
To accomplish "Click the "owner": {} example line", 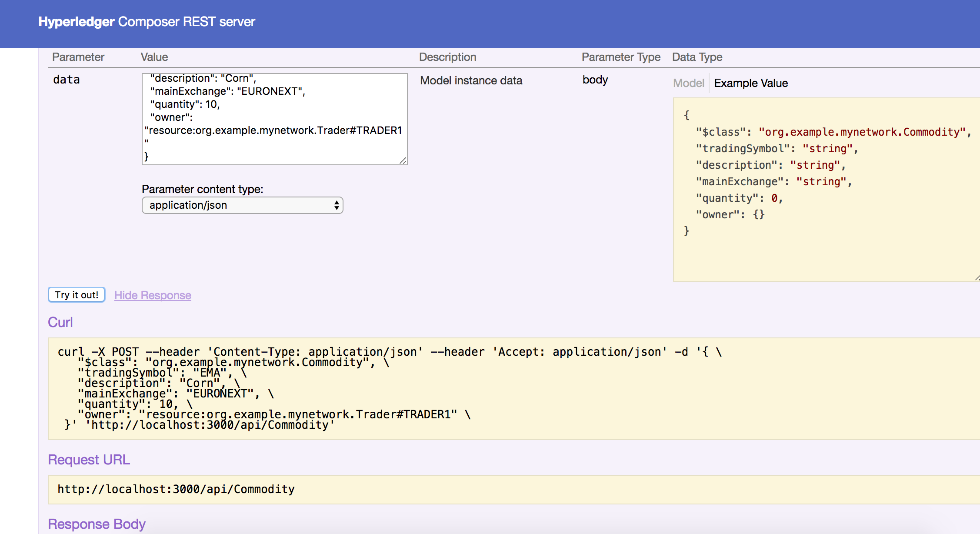I will click(x=730, y=215).
